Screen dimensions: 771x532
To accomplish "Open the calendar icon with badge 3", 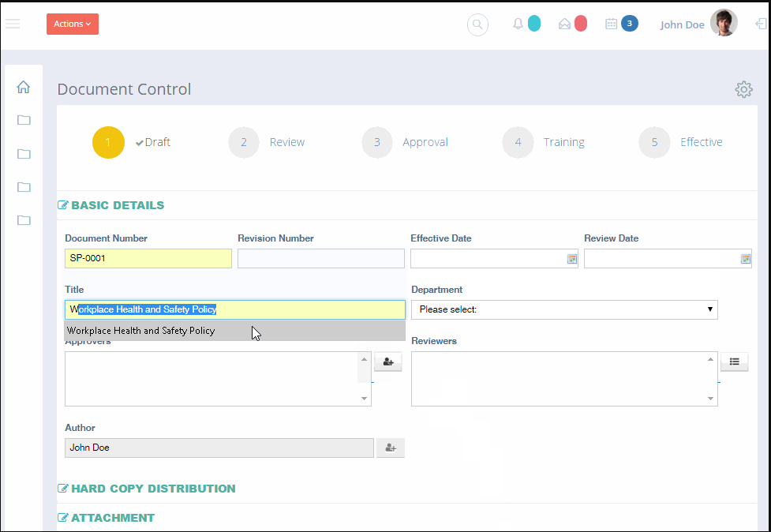I will 611,24.
